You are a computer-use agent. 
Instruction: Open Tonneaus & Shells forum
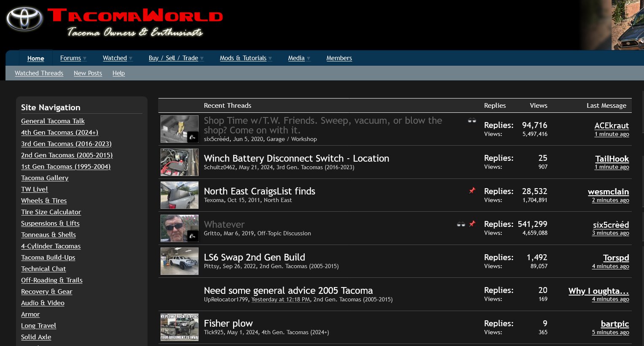(x=48, y=235)
